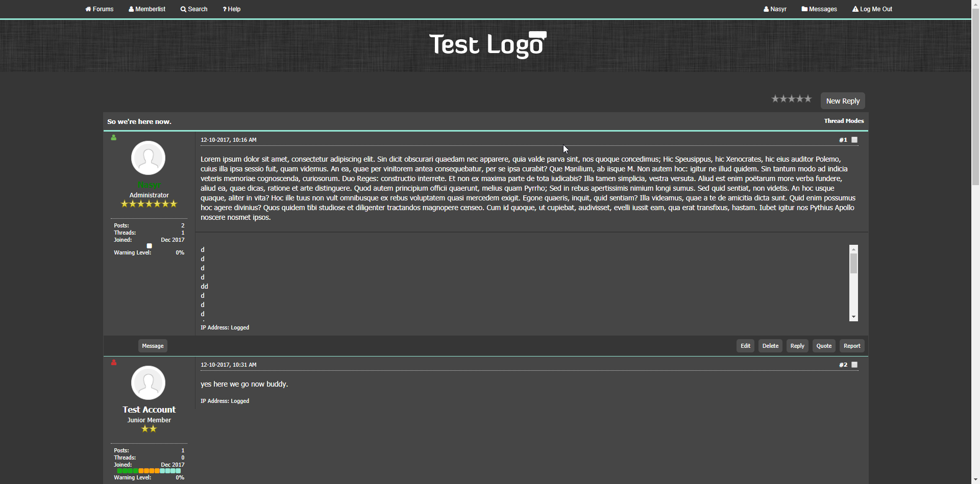Tick the checkbox for post #2
The width and height of the screenshot is (980, 484).
coord(854,365)
